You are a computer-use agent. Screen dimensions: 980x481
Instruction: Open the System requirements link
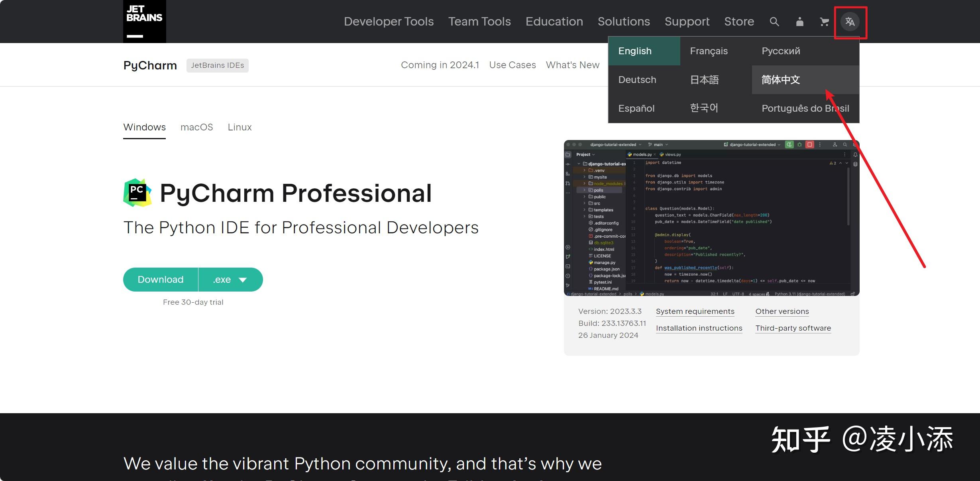pos(695,311)
